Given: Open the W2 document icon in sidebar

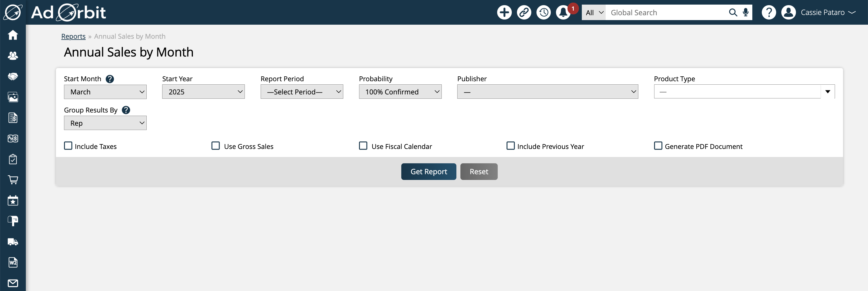Looking at the screenshot, I should pyautogui.click(x=13, y=262).
